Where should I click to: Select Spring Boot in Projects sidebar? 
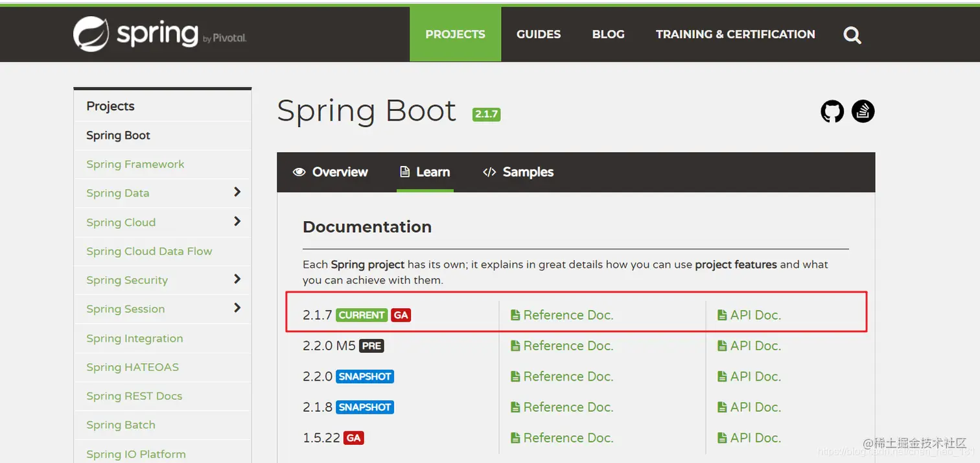(118, 136)
